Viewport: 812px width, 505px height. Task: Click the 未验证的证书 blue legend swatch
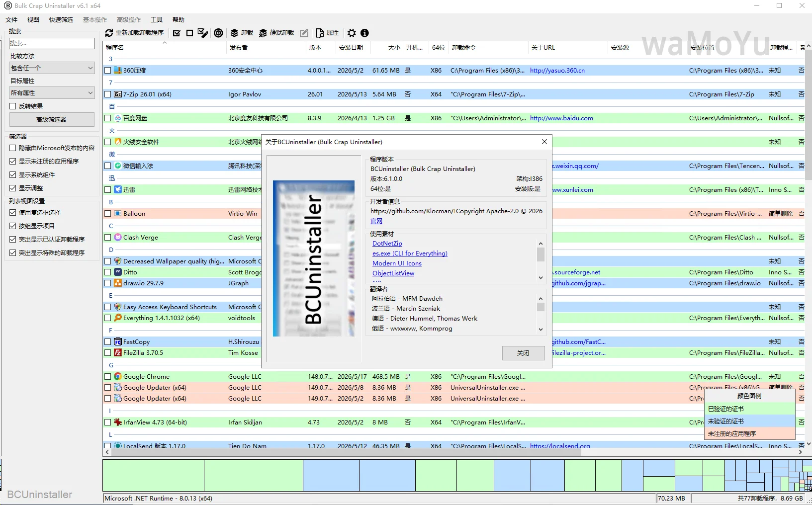750,421
